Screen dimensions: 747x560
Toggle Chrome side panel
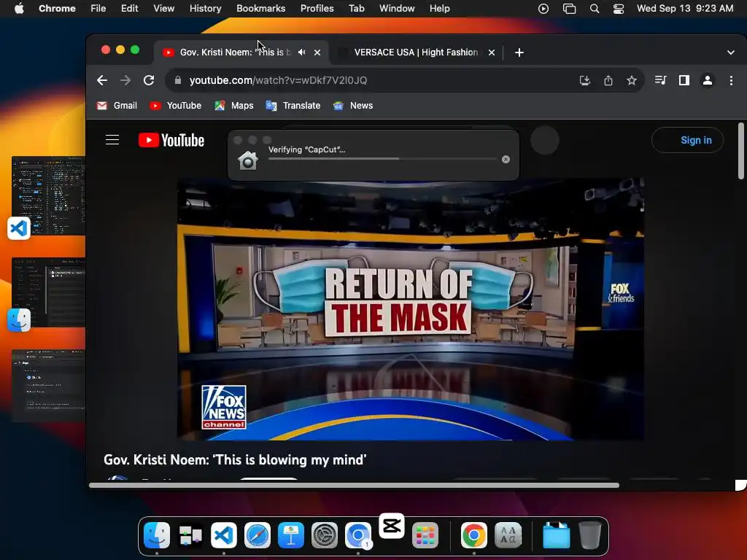[x=684, y=80]
